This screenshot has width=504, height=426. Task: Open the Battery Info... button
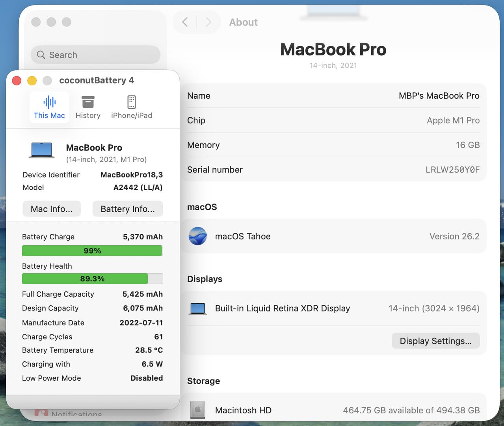tap(128, 209)
